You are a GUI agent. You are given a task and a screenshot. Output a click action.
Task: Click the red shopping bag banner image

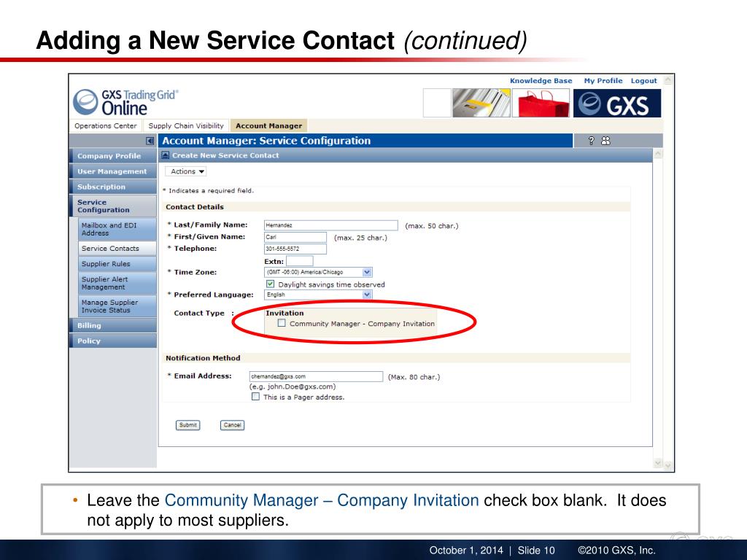point(541,103)
